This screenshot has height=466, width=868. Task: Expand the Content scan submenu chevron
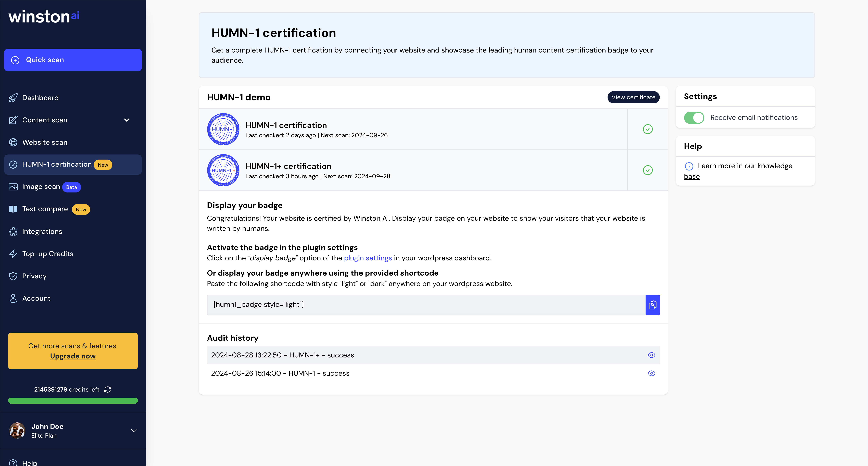pyautogui.click(x=127, y=120)
